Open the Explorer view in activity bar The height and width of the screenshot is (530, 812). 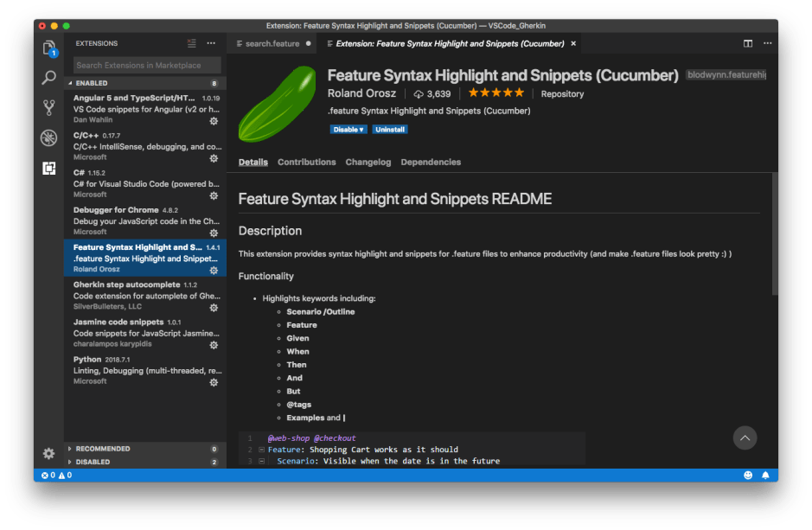tap(49, 48)
